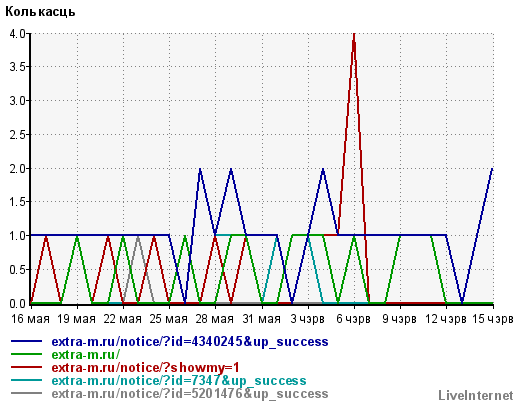Image resolution: width=520 pixels, height=405 pixels.
Task: Click the 28 мая date label
Action: [x=215, y=319]
